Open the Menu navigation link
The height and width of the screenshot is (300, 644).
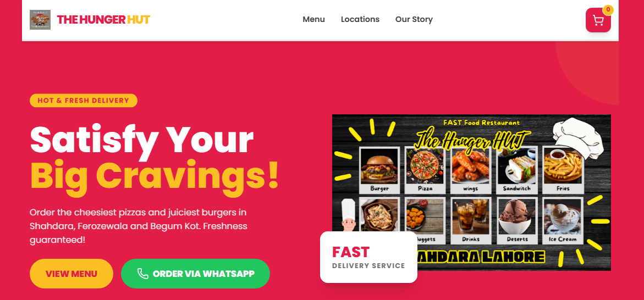coord(314,19)
